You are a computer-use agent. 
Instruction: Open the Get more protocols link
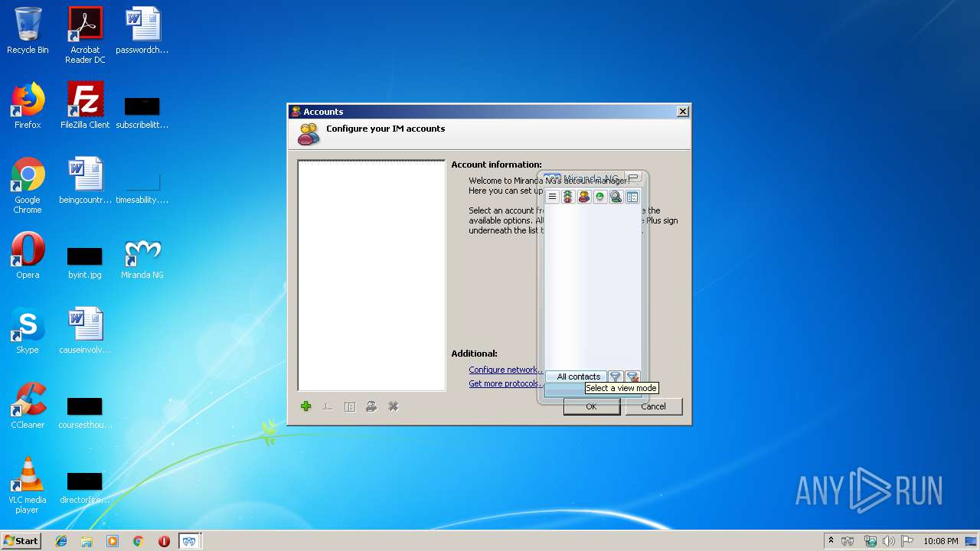(506, 383)
